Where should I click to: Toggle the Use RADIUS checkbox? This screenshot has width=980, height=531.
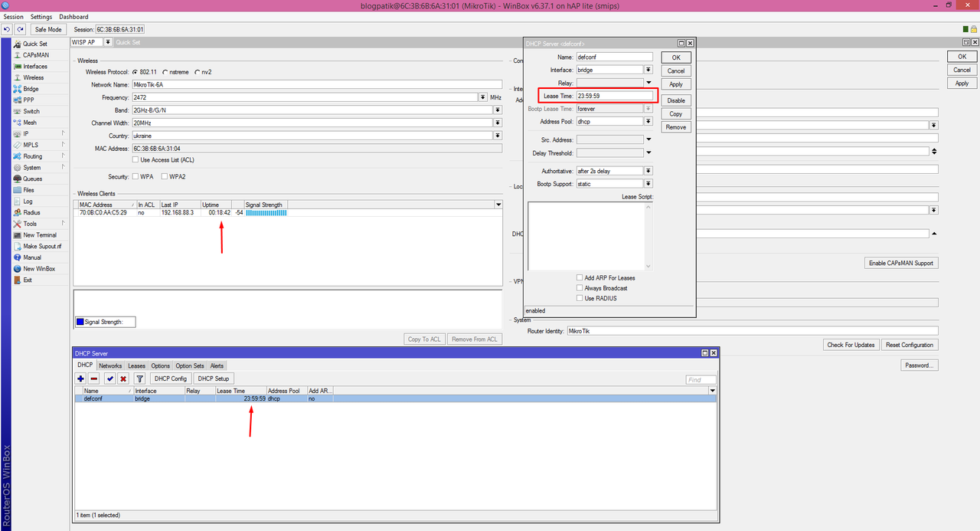(580, 298)
